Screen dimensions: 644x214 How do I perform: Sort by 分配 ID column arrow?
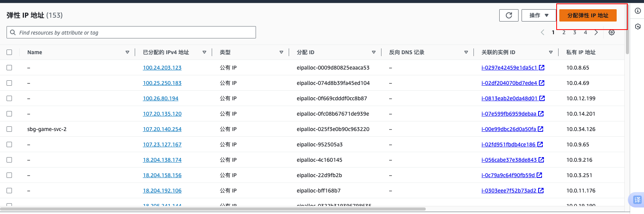pos(373,52)
